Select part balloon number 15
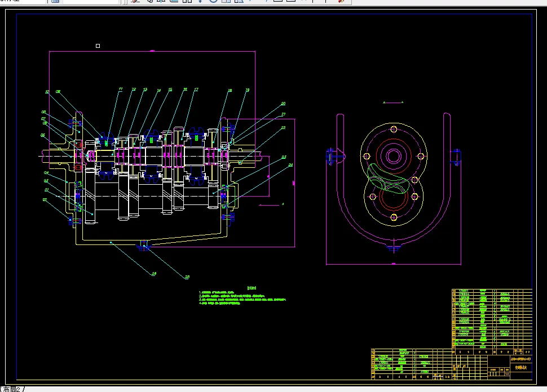 point(170,90)
